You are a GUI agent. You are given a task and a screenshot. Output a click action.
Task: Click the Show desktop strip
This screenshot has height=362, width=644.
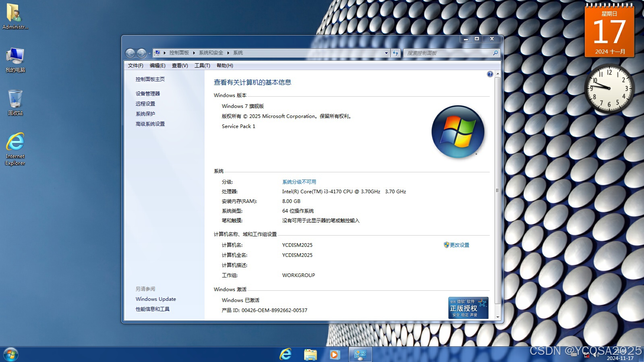pos(641,354)
